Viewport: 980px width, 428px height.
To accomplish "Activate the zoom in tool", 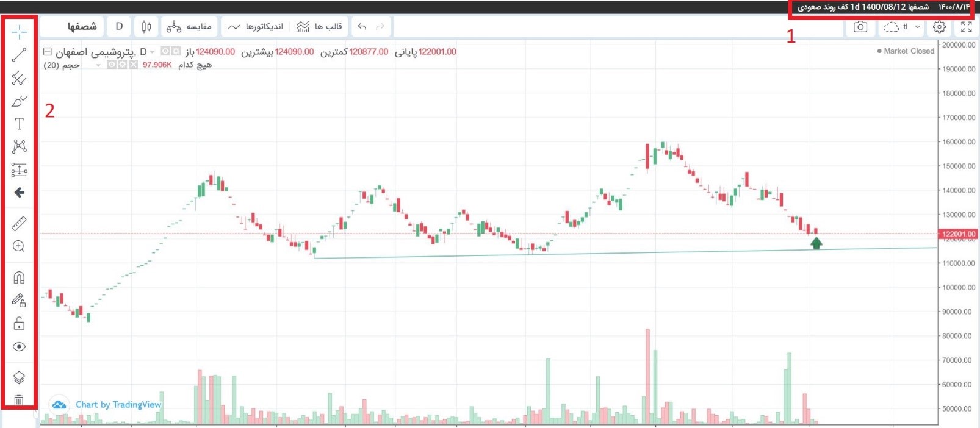I will (19, 246).
